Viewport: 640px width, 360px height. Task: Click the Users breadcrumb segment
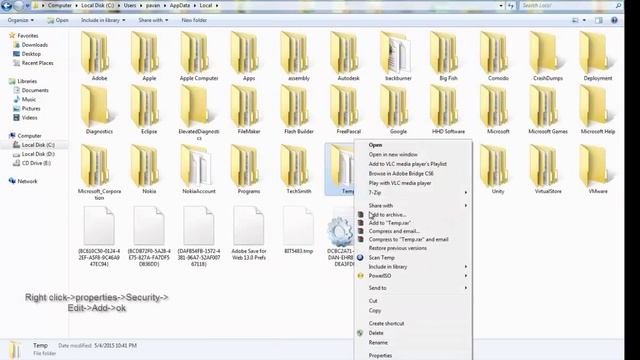coord(130,5)
